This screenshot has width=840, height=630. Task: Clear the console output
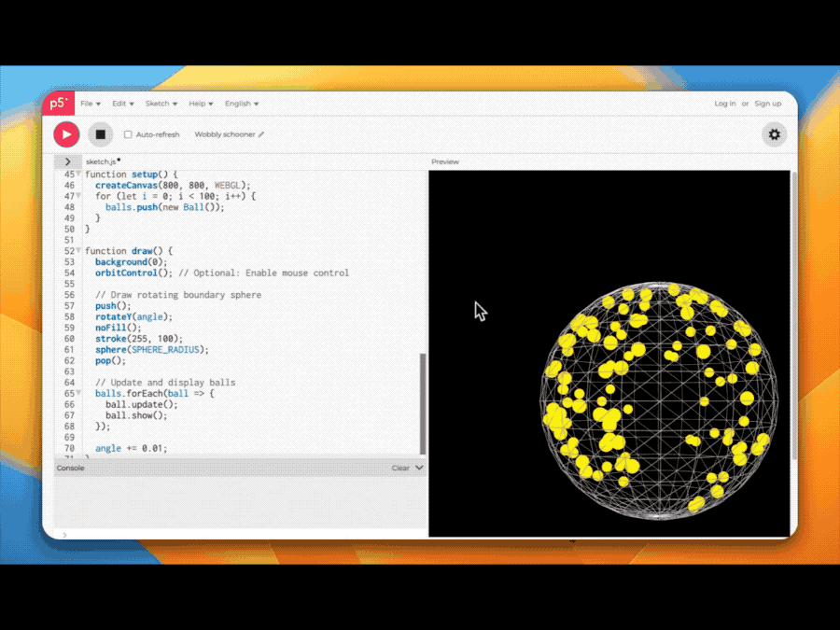pos(399,468)
